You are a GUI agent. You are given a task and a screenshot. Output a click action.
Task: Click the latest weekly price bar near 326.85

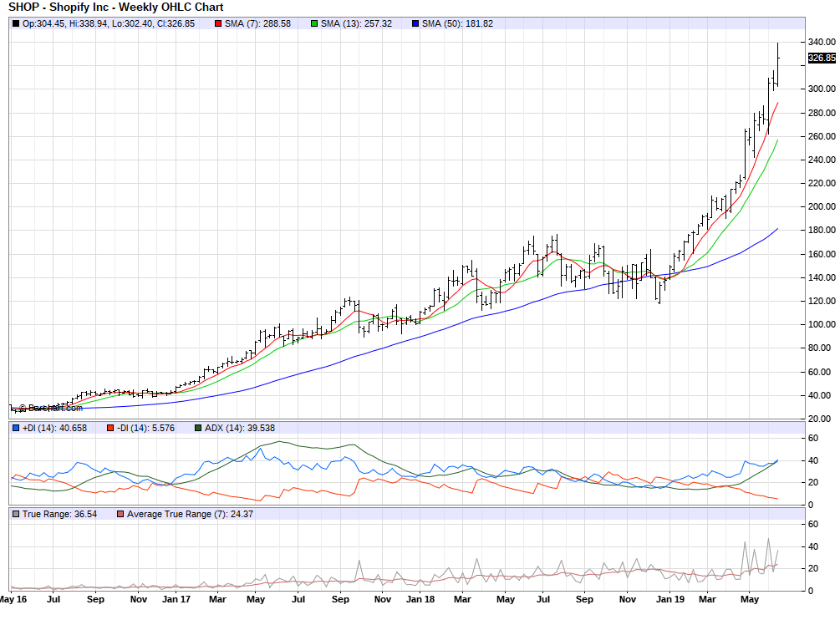(777, 64)
